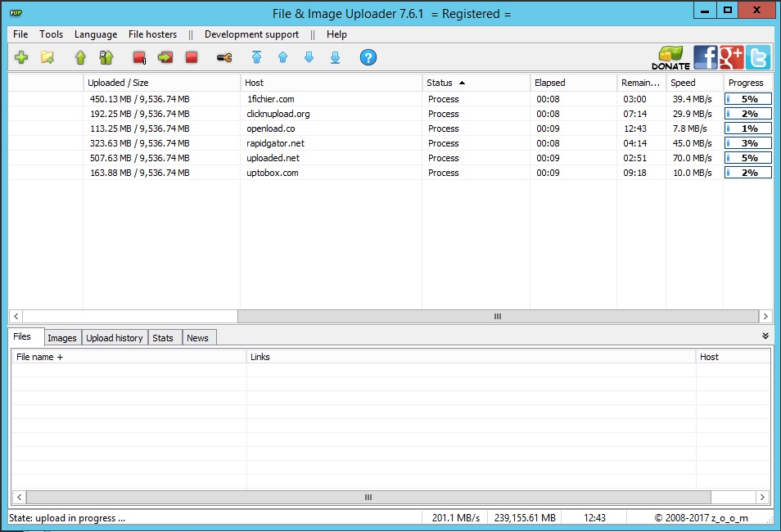Open the File menu
The height and width of the screenshot is (532, 781).
pos(20,34)
